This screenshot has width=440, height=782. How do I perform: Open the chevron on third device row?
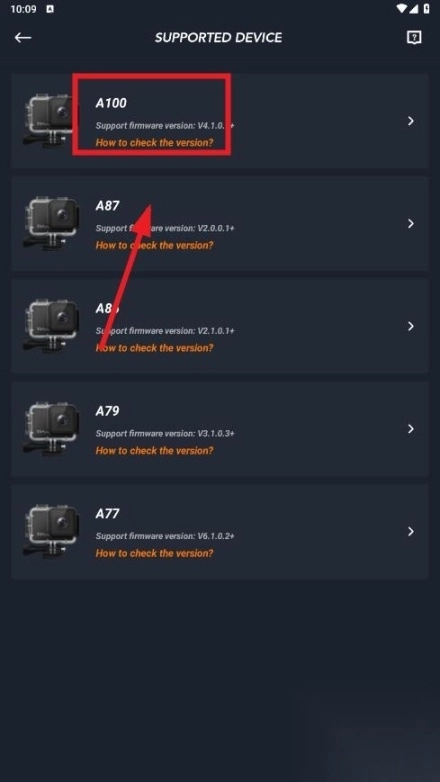click(x=411, y=326)
